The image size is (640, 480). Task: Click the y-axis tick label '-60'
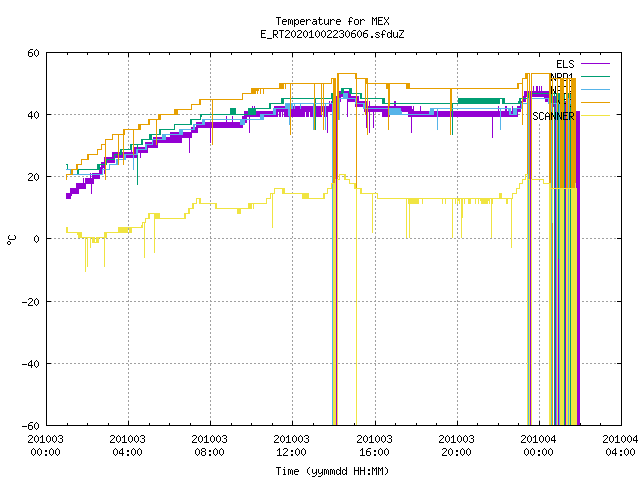pos(31,426)
